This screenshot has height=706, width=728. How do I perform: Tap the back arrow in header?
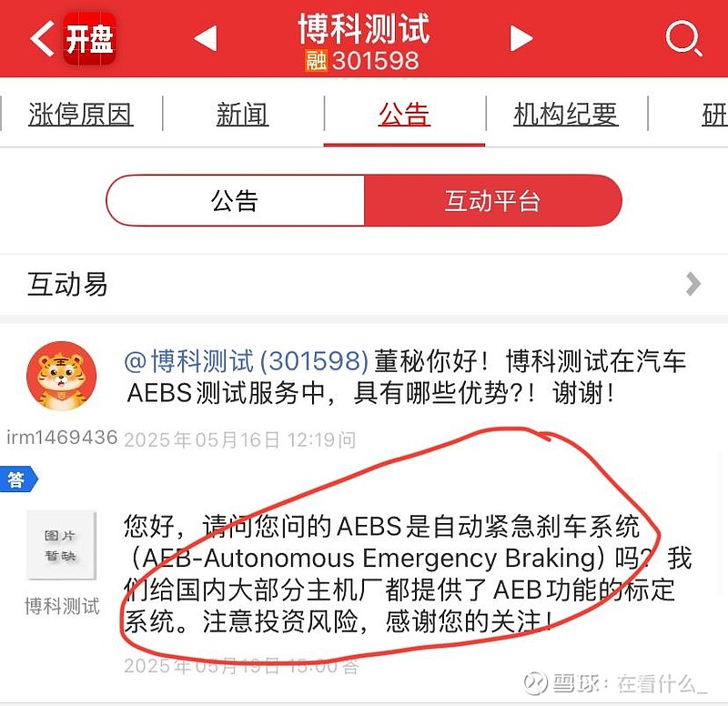42,39
